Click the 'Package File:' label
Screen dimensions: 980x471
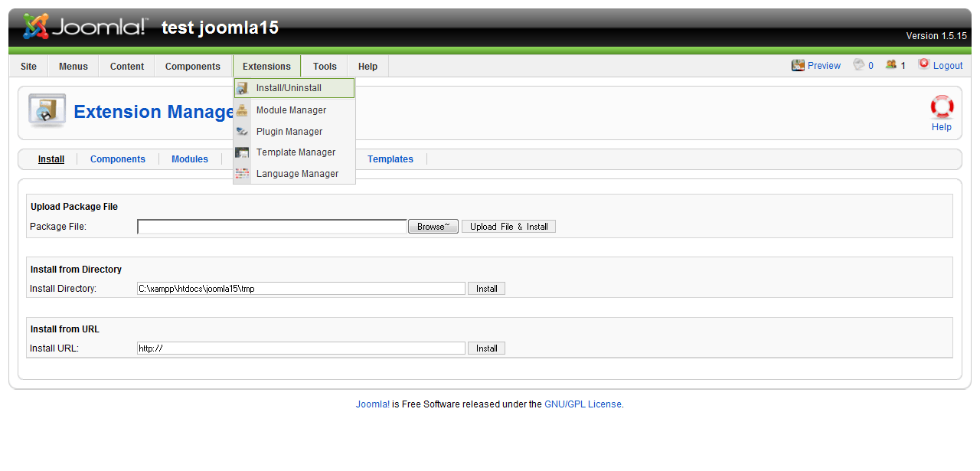tap(58, 227)
